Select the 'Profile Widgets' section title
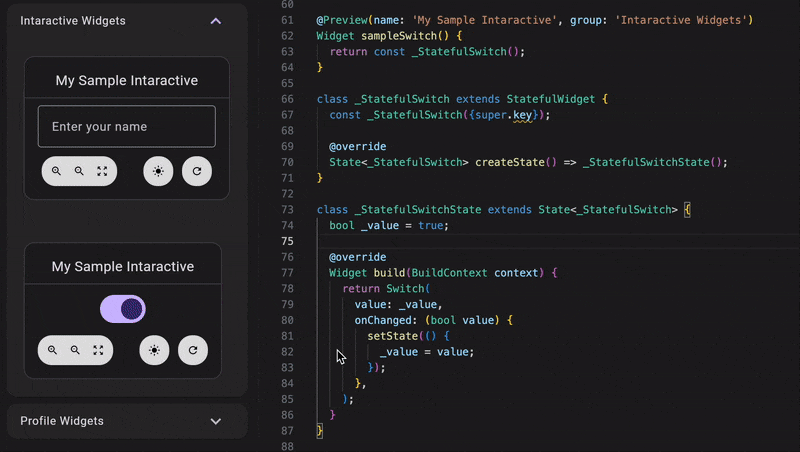800x452 pixels. coord(62,421)
